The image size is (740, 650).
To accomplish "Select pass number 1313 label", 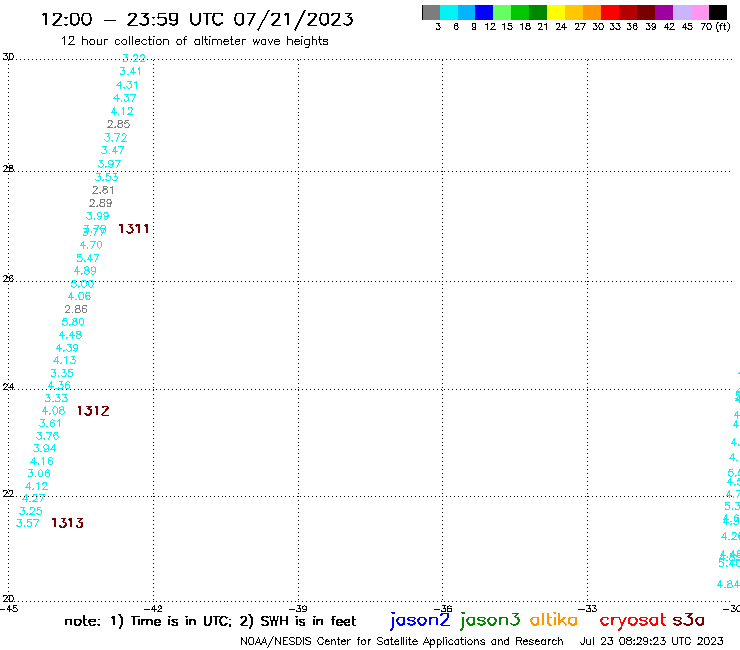I will tap(67, 523).
